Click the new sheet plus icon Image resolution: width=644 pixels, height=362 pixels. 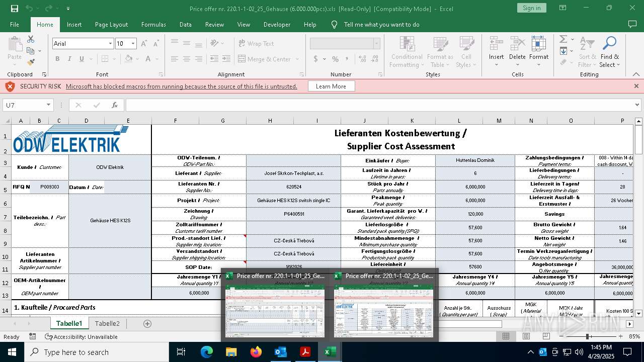click(x=147, y=324)
